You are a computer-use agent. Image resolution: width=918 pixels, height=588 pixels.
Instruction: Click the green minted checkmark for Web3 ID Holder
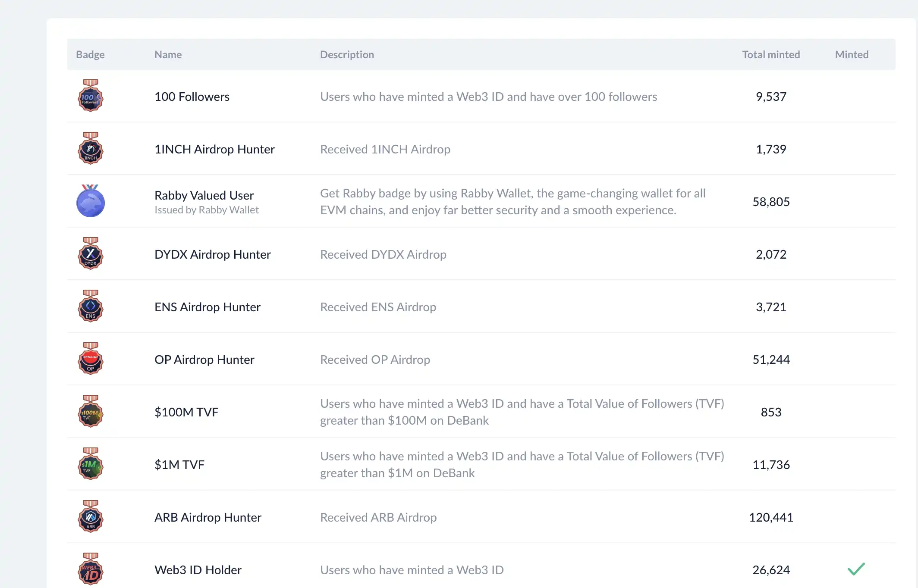(x=856, y=569)
